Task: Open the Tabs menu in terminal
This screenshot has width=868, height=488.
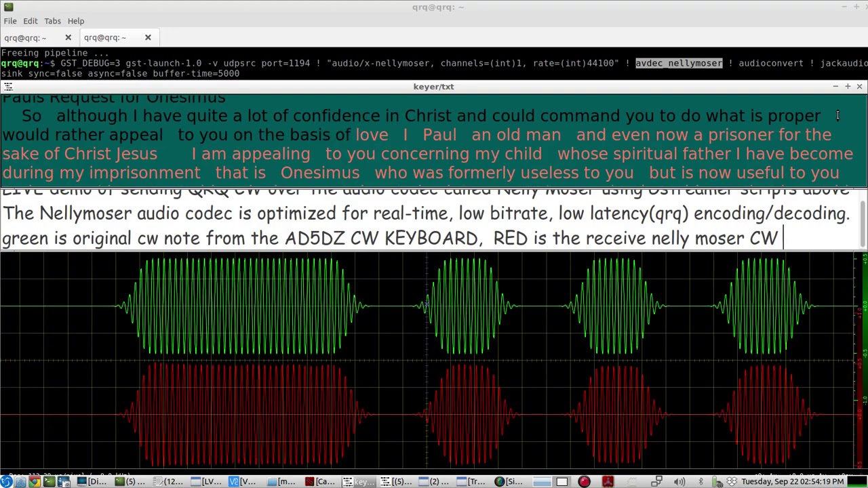Action: tap(52, 21)
